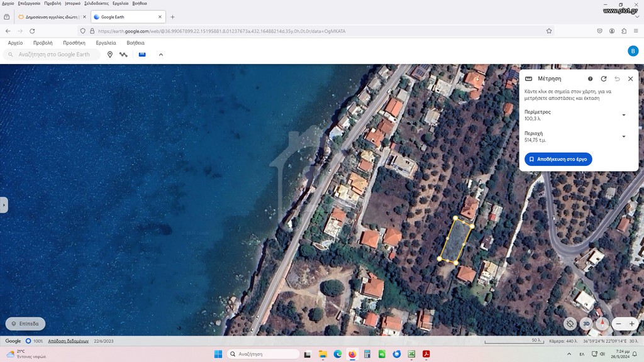Image resolution: width=644 pixels, height=362 pixels.
Task: Open the Pocket save icon
Action: 599,31
